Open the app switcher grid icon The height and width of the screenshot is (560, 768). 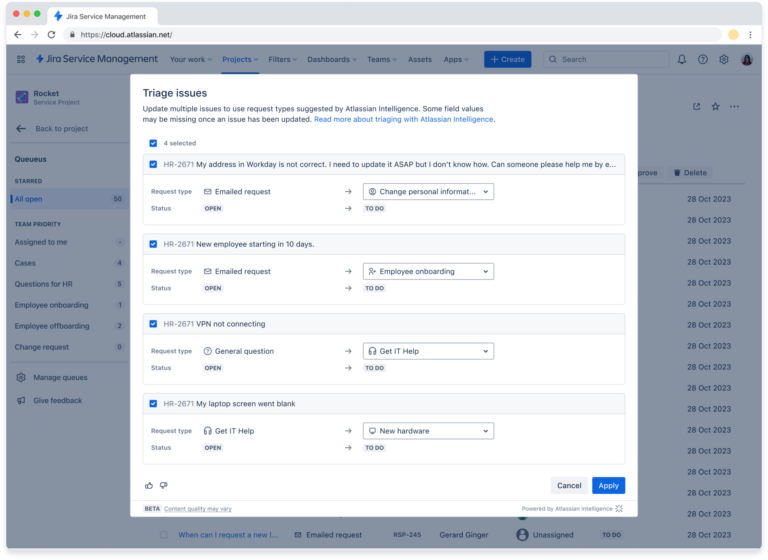click(21, 59)
